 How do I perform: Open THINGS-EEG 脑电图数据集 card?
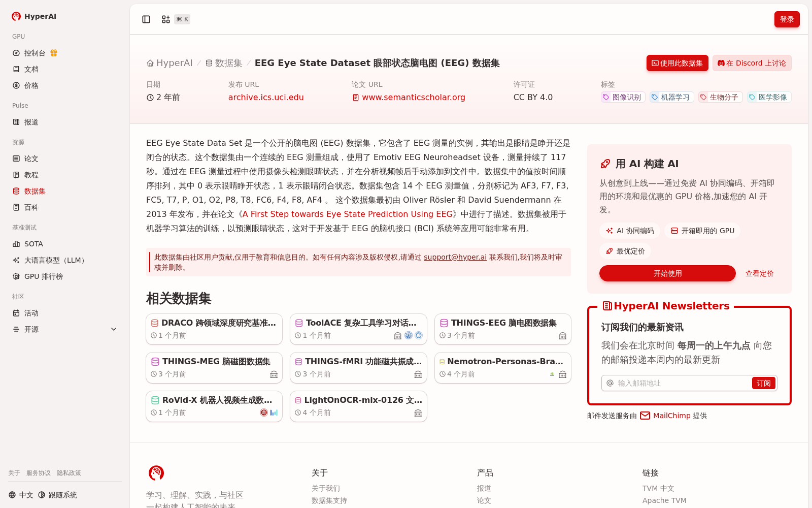pyautogui.click(x=503, y=329)
